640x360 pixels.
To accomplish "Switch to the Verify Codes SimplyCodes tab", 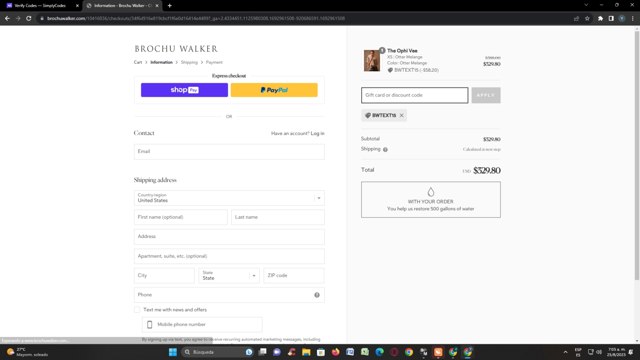I will click(x=40, y=6).
